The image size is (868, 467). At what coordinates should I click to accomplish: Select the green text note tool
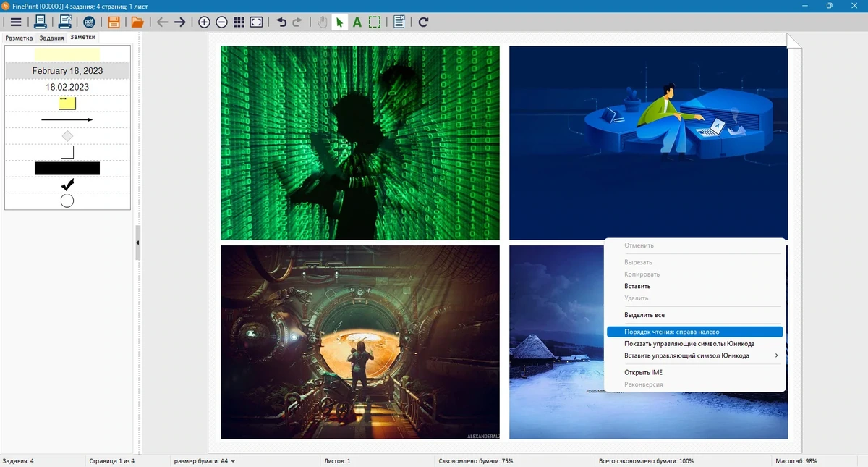point(357,22)
